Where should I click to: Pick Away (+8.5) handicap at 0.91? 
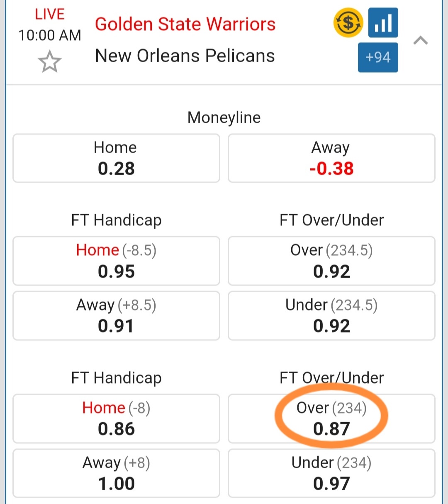[x=116, y=316]
